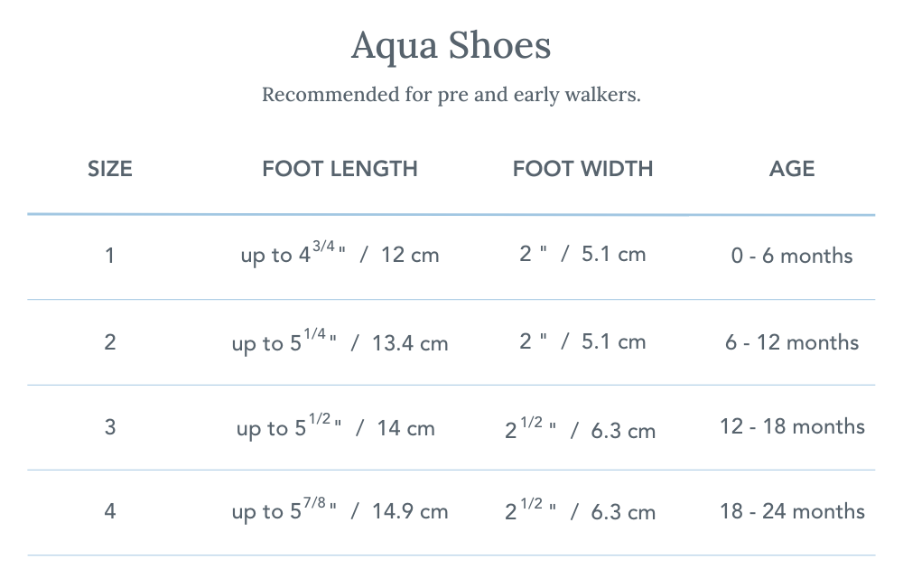Click the SIZE column header
This screenshot has width=903, height=588.
click(110, 169)
